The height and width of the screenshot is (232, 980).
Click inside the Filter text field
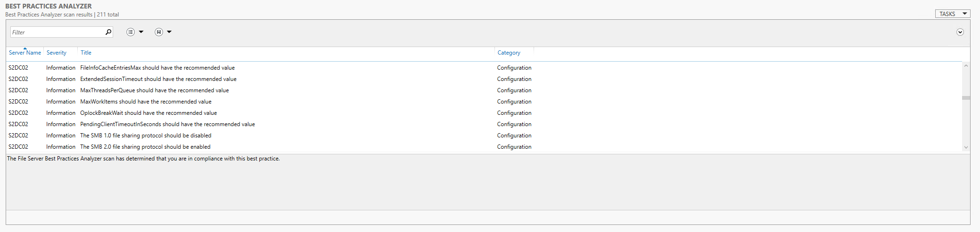(57, 32)
